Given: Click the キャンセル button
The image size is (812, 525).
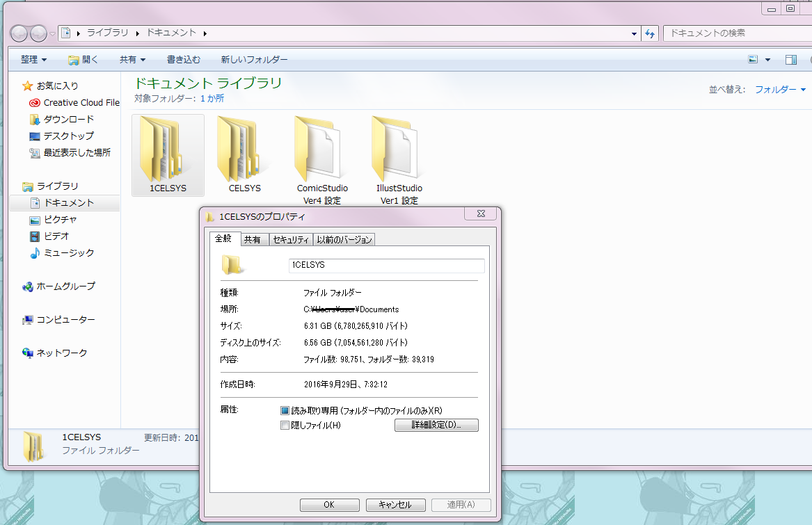Looking at the screenshot, I should point(395,505).
